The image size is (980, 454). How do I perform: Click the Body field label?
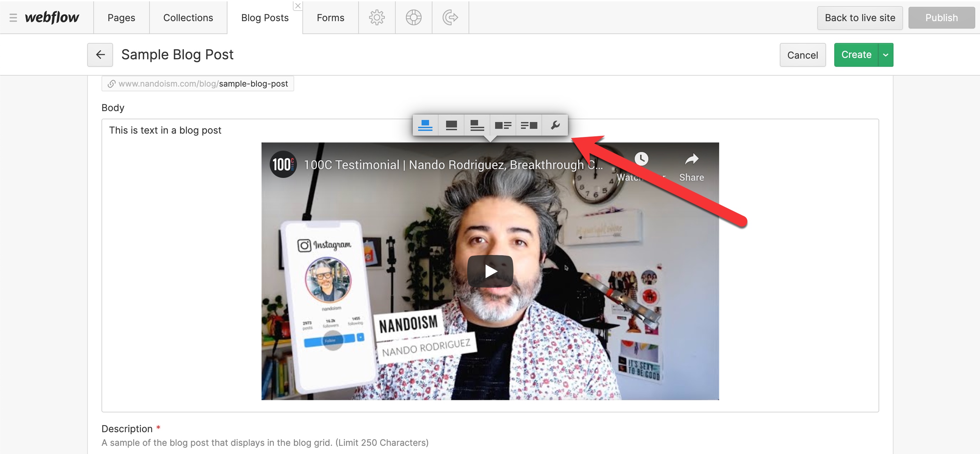coord(113,108)
